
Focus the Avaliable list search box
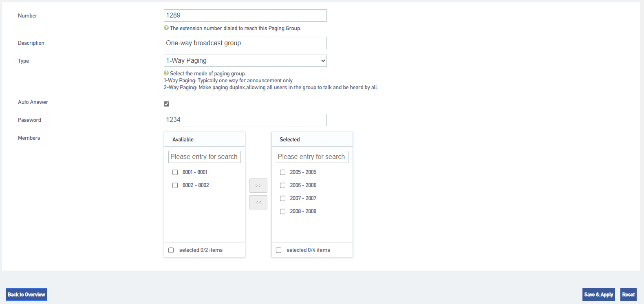click(x=205, y=157)
